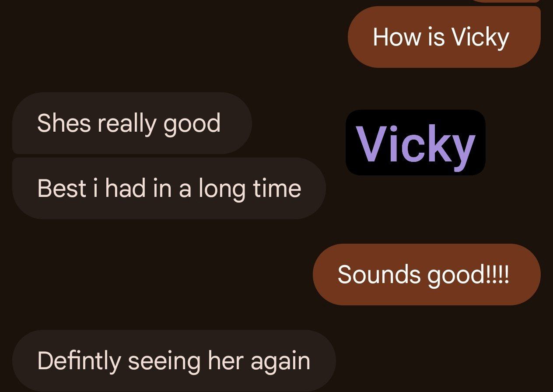Screen dimensions: 553x392
Task: Click the word 'time' in received message
Action: (x=277, y=189)
